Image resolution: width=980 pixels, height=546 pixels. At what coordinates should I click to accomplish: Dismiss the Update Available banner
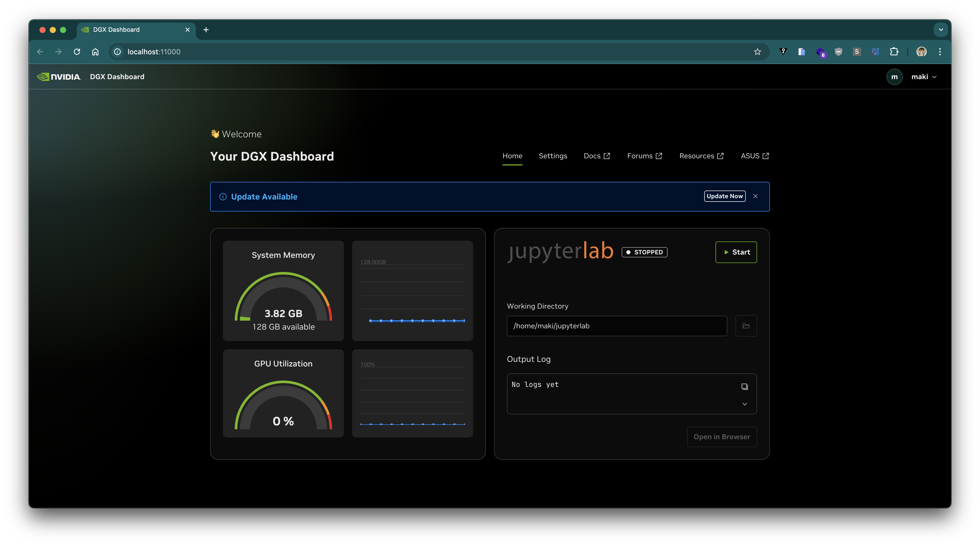(x=756, y=196)
